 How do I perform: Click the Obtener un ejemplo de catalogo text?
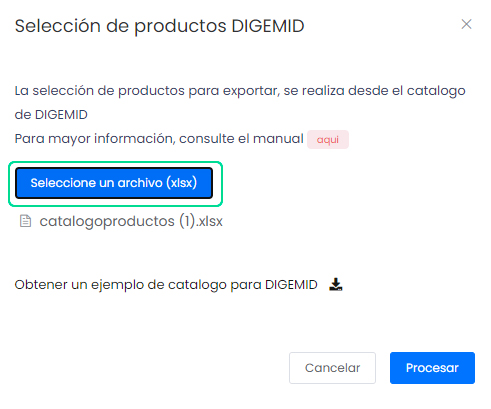[166, 285]
